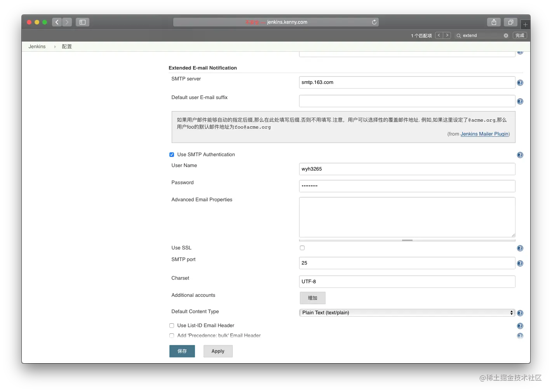
Task: Click '1个匹配项' match count text
Action: [x=421, y=36]
